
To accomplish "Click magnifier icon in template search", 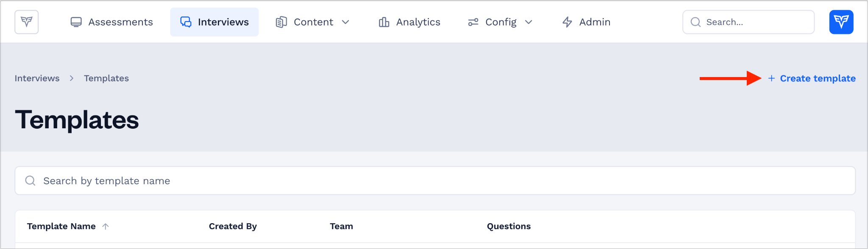I will (x=30, y=181).
